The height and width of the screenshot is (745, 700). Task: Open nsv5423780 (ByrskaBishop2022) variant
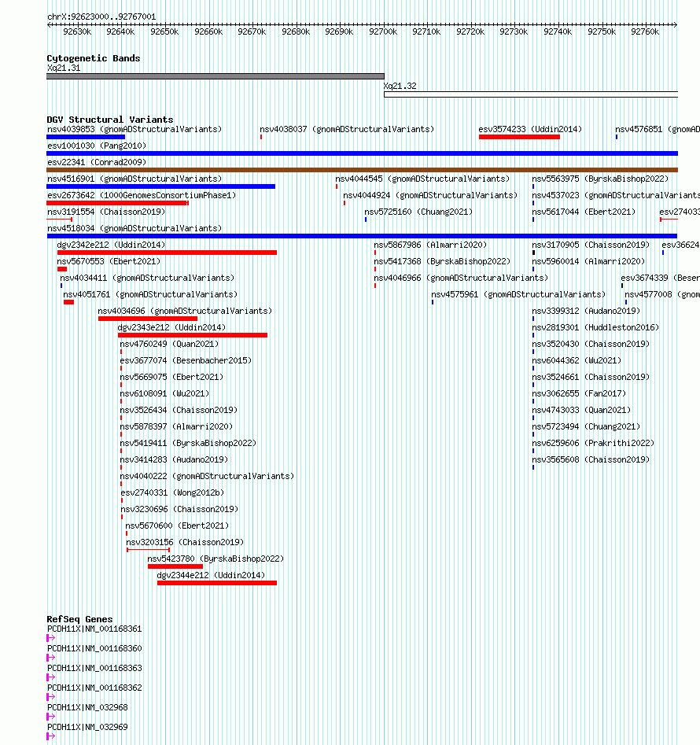click(216, 559)
